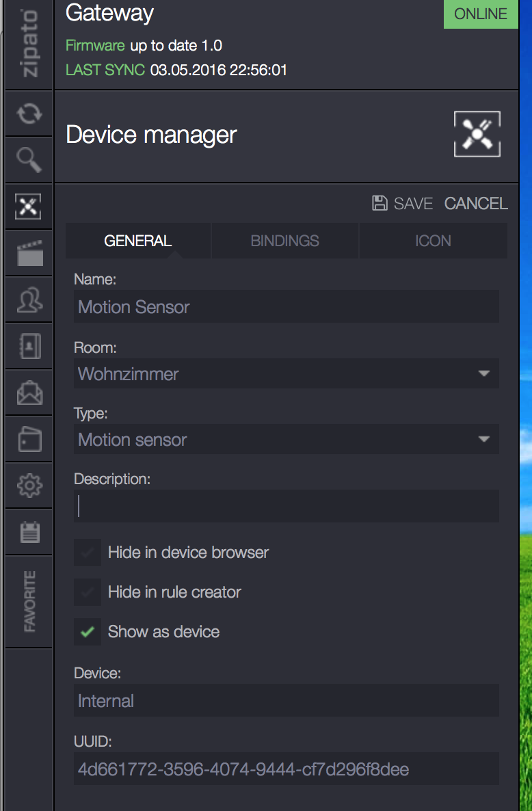
Task: Switch to the Icon tab
Action: coord(433,241)
